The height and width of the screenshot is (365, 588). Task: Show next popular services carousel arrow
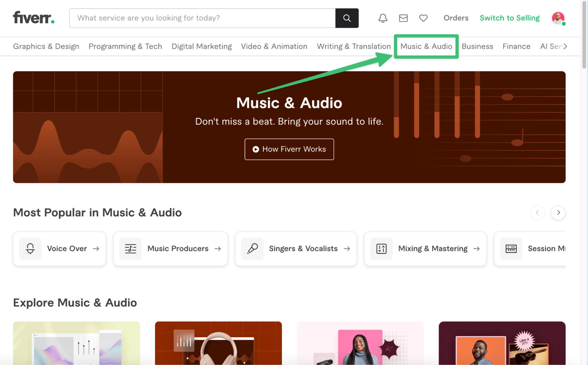click(x=558, y=213)
